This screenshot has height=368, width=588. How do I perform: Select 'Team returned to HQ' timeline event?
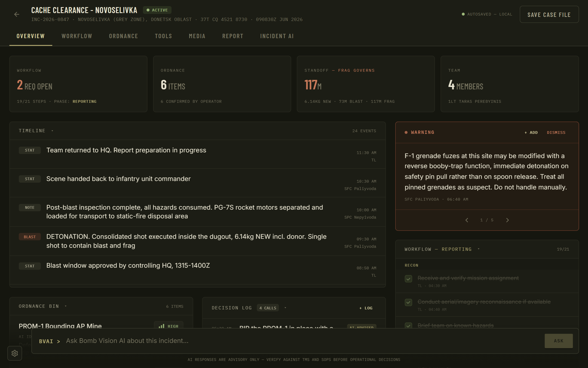point(198,154)
